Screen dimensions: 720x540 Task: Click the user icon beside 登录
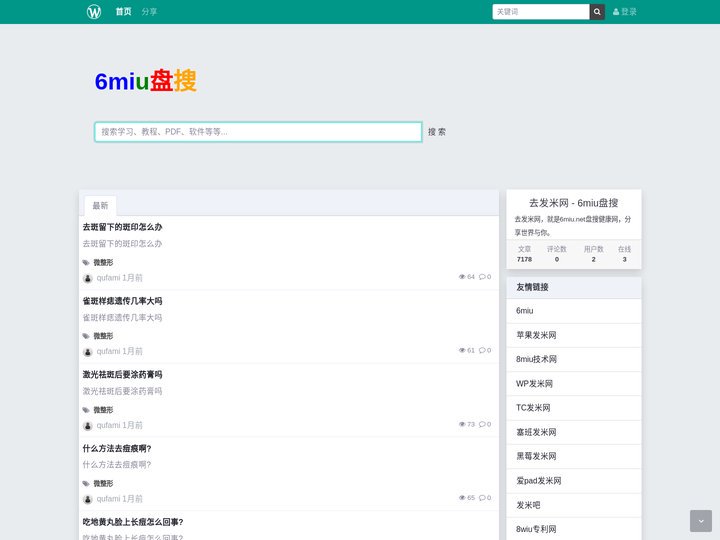tap(616, 12)
